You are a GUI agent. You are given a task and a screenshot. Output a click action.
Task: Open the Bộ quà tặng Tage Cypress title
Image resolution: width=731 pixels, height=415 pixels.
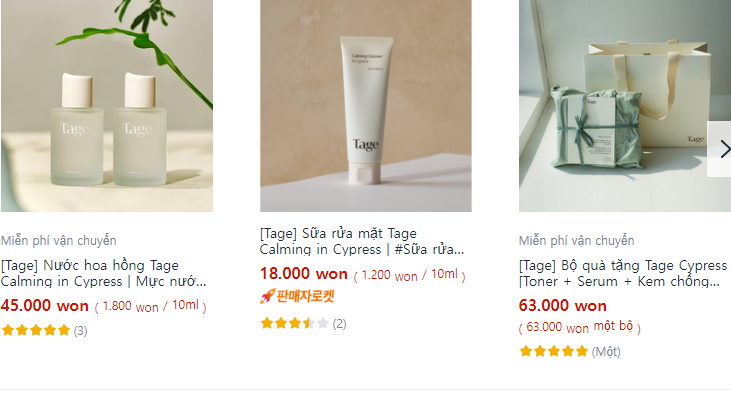tap(623, 273)
